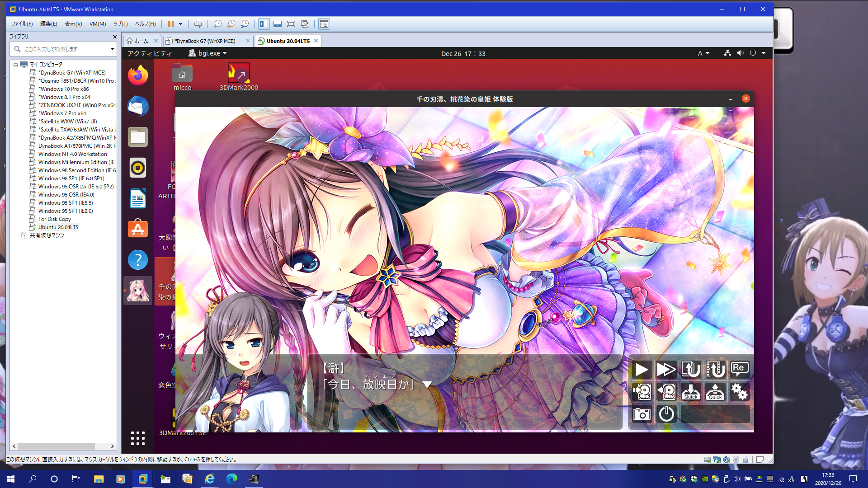Click the hard disk status icon in the VMware status bar
The width and height of the screenshot is (868, 488).
pyautogui.click(x=707, y=460)
